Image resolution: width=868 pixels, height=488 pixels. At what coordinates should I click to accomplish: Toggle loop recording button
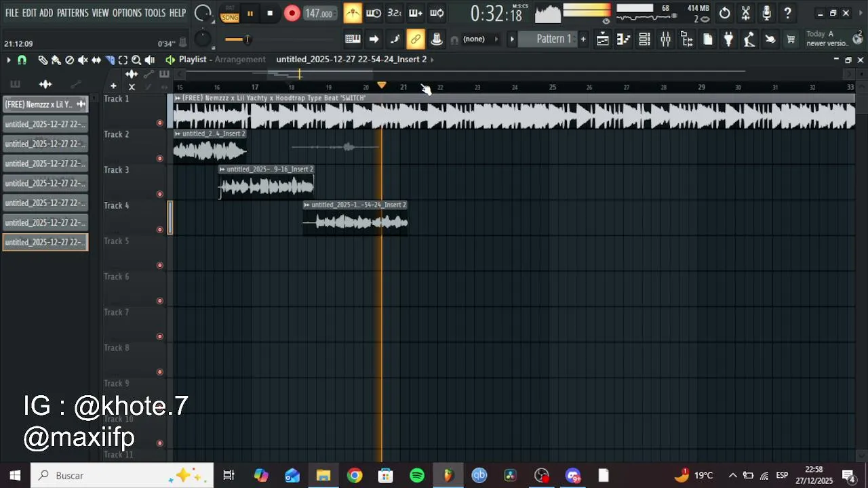(437, 13)
